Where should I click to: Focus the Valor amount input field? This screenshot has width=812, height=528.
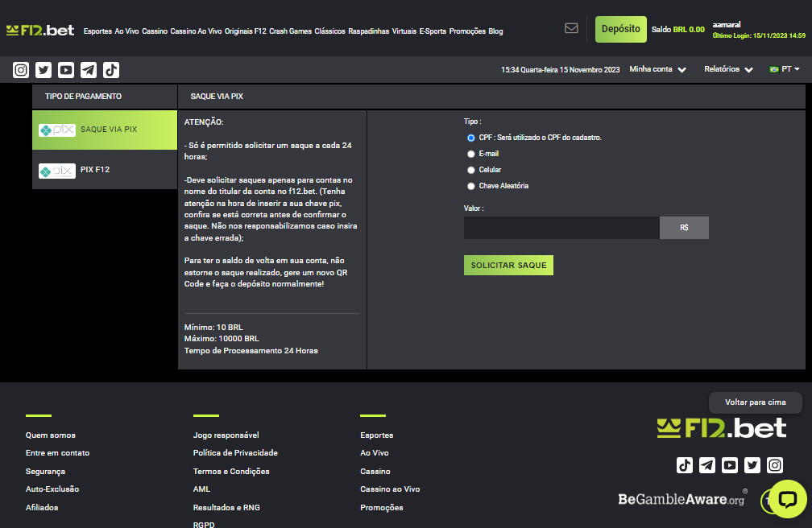pyautogui.click(x=562, y=228)
